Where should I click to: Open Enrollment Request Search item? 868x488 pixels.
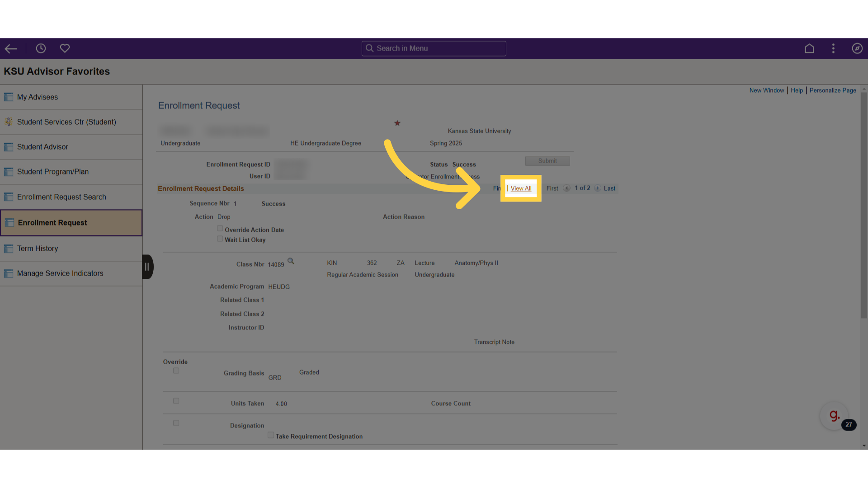pyautogui.click(x=71, y=197)
